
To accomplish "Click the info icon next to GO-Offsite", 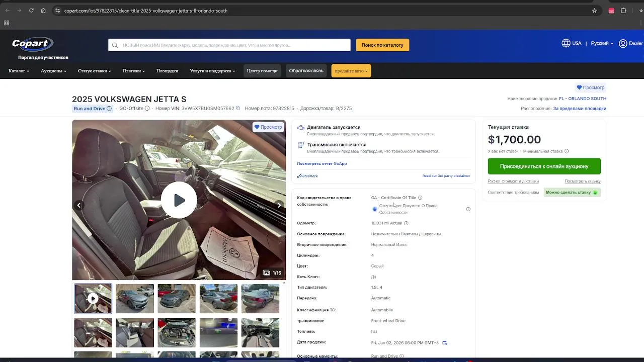I will 147,109.
